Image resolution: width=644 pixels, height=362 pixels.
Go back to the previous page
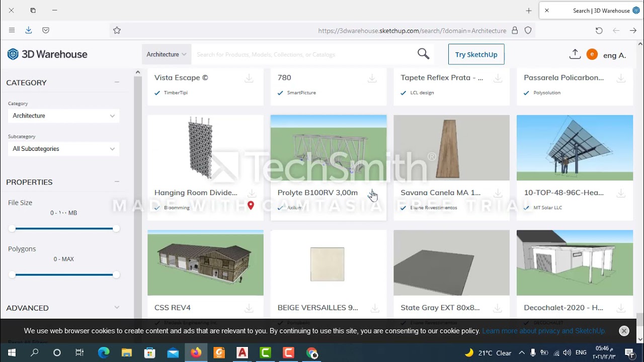(633, 30)
